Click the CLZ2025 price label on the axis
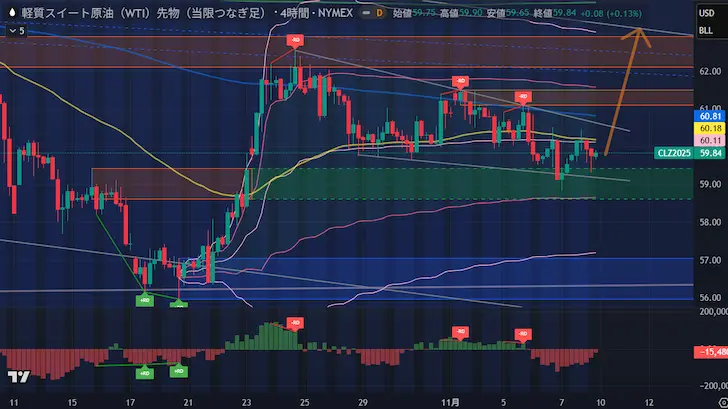Image resolution: width=728 pixels, height=409 pixels. (x=675, y=153)
